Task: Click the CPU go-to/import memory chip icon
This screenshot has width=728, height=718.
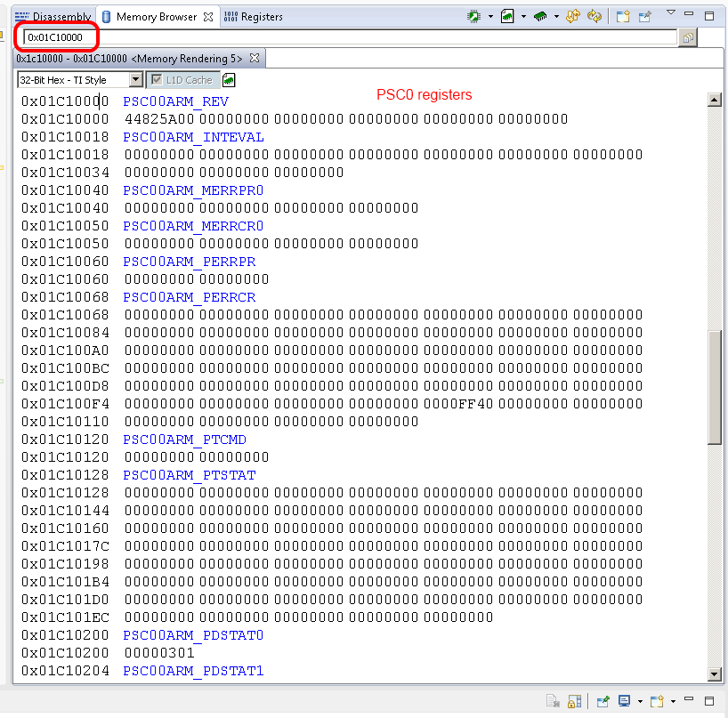Action: click(x=473, y=17)
